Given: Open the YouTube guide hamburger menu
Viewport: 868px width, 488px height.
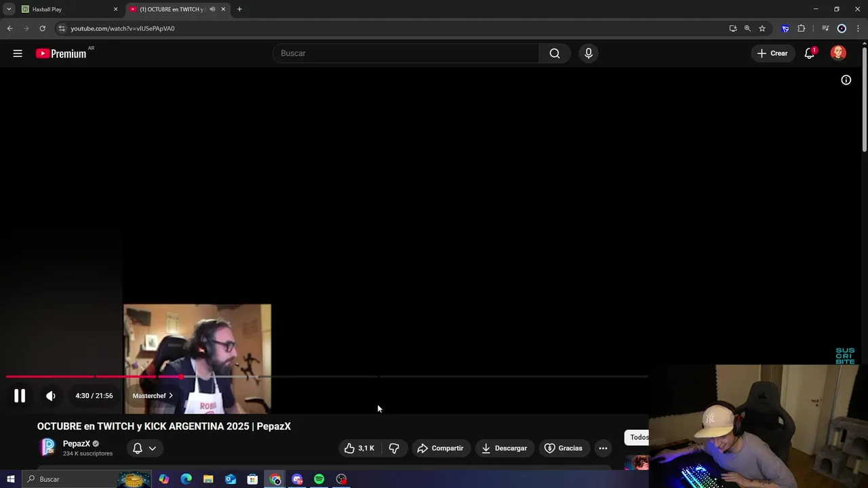Looking at the screenshot, I should (x=18, y=54).
